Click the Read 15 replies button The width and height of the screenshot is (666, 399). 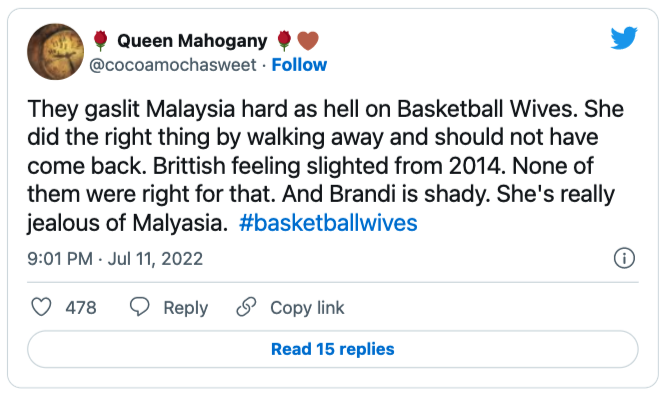pyautogui.click(x=333, y=349)
